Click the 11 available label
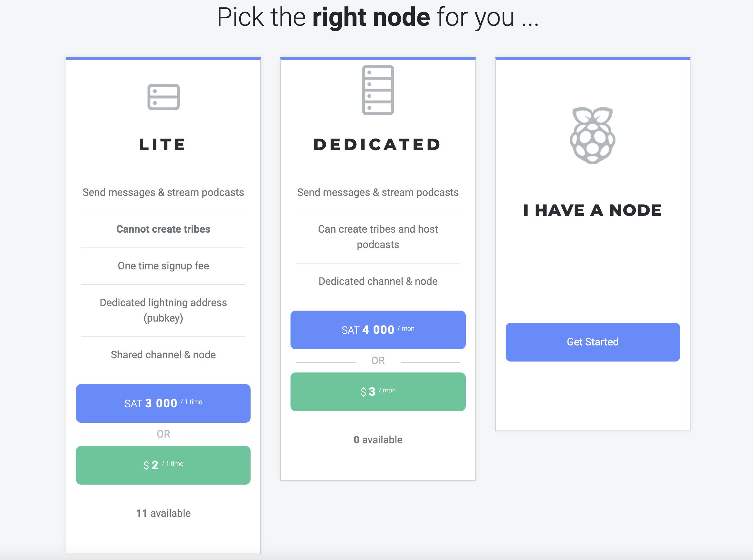Viewport: 753px width, 560px height. pos(163,513)
